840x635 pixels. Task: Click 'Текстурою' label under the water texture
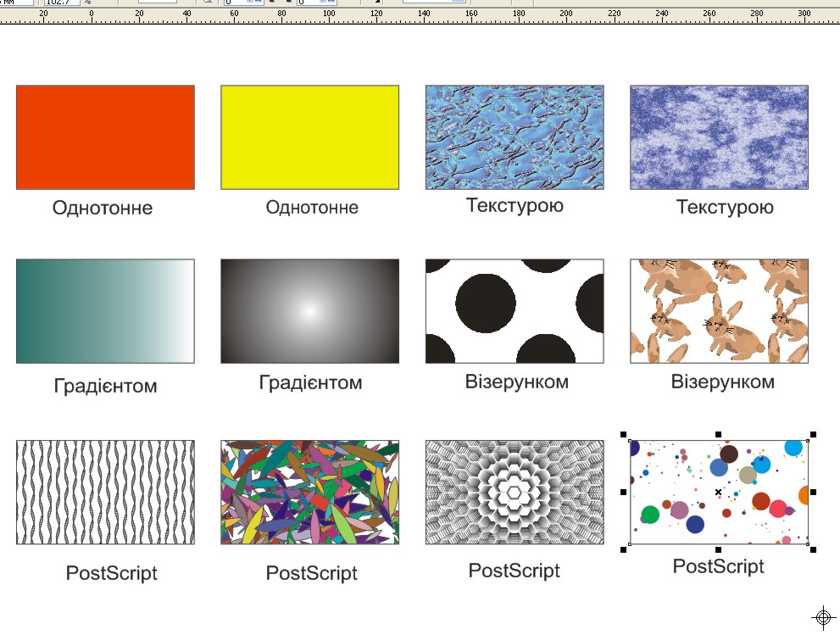click(x=515, y=206)
